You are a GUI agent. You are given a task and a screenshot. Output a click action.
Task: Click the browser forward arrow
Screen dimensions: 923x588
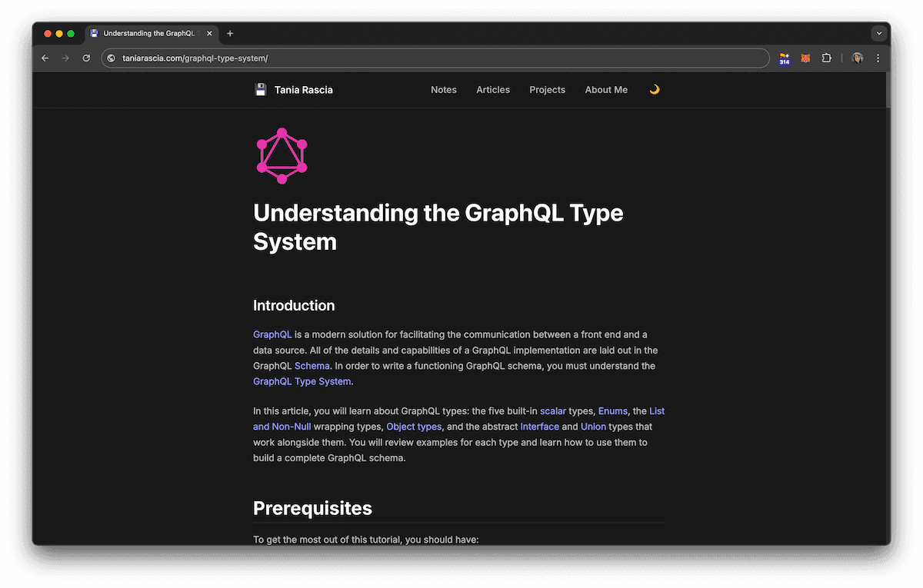click(65, 58)
